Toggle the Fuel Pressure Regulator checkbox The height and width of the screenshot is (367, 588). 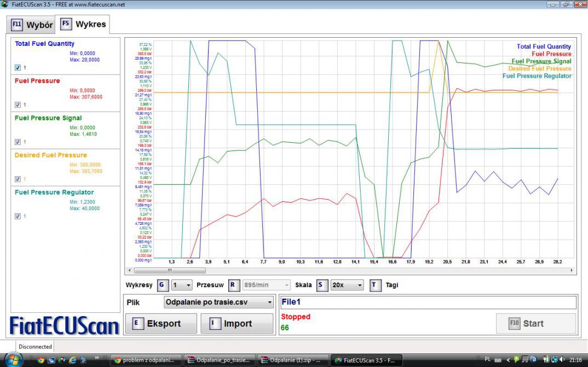click(x=18, y=216)
